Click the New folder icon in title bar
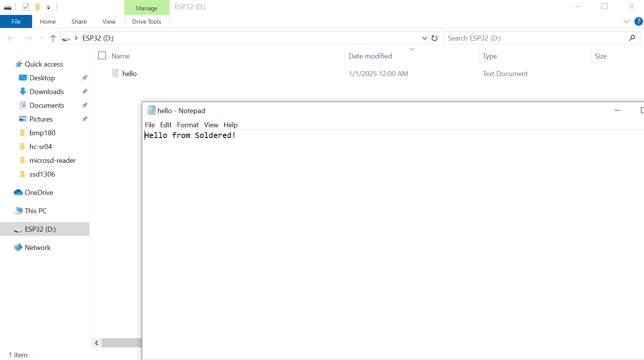This screenshot has width=644, height=360. tap(37, 7)
